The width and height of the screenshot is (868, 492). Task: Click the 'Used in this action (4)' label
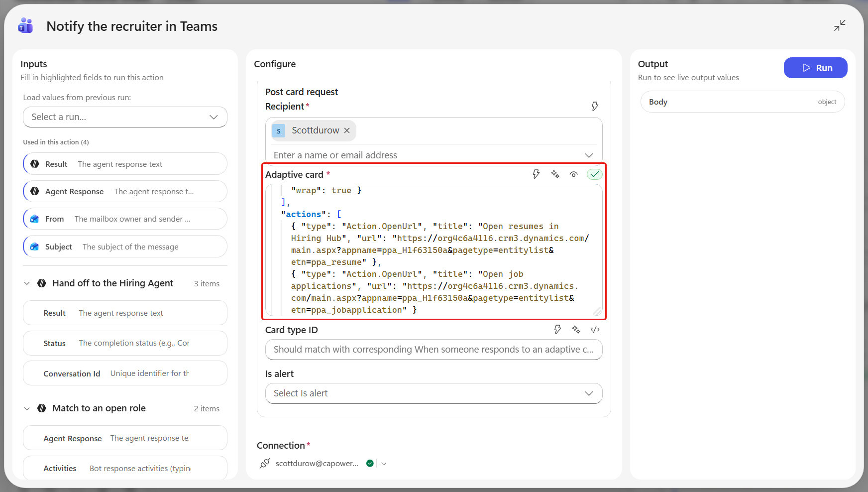click(x=56, y=142)
